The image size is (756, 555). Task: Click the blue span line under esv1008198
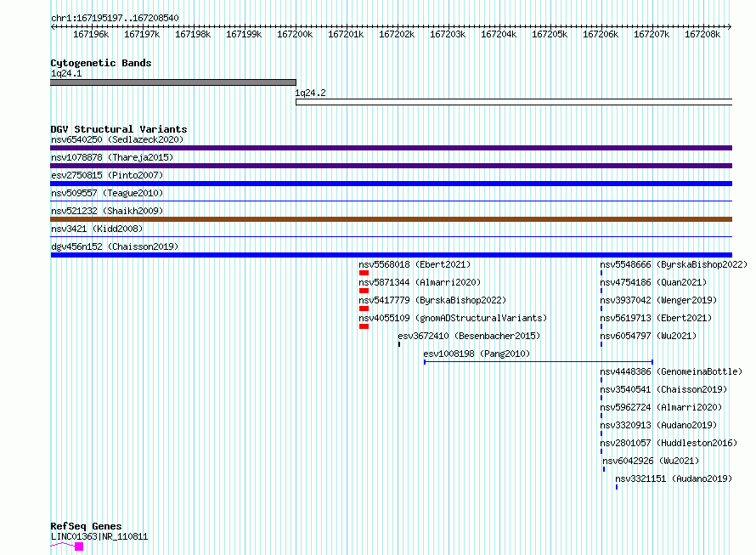(539, 362)
